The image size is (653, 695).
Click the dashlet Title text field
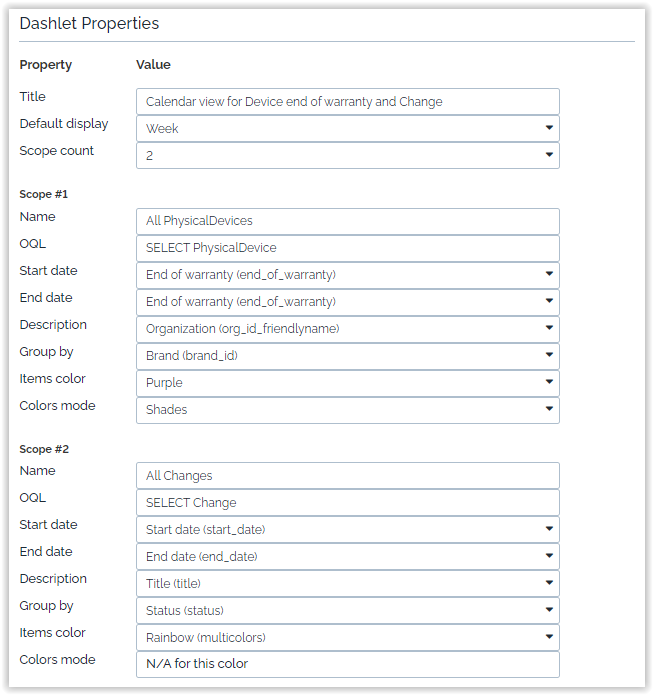(x=347, y=102)
